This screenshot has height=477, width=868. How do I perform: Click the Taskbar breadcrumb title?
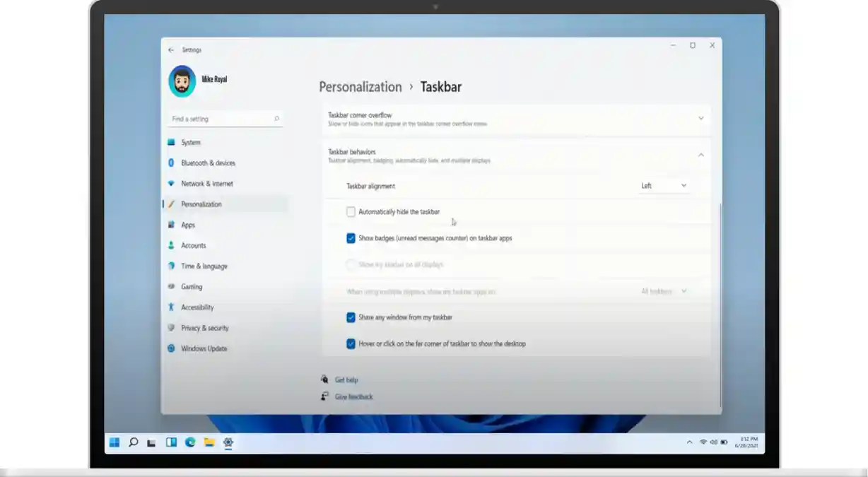441,87
